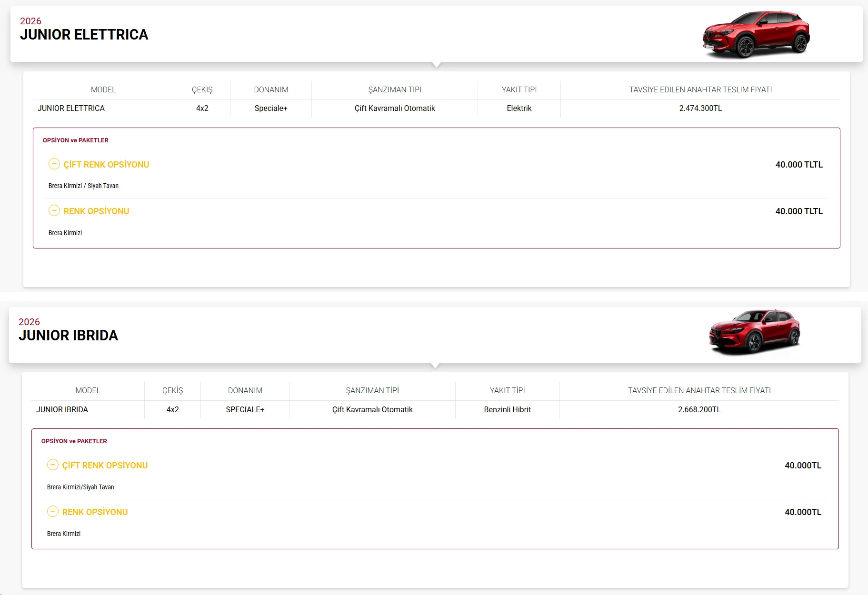Click OPSİYON ve PAKETLER title in Elettrica section
This screenshot has height=595, width=868.
75,140
